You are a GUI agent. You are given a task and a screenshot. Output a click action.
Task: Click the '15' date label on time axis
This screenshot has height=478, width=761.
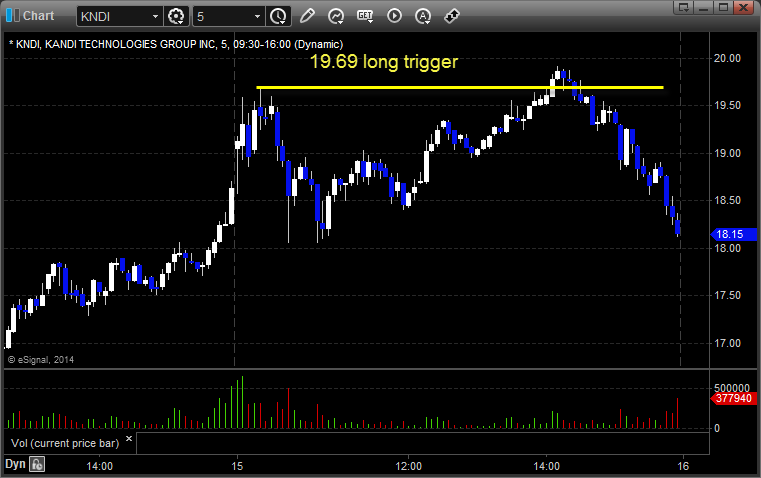click(237, 466)
